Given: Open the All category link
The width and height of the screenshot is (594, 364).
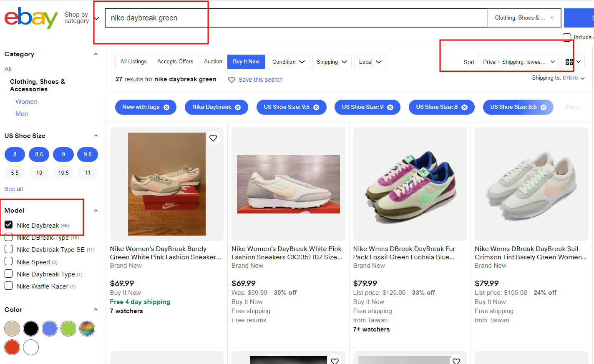Looking at the screenshot, I should pos(8,69).
